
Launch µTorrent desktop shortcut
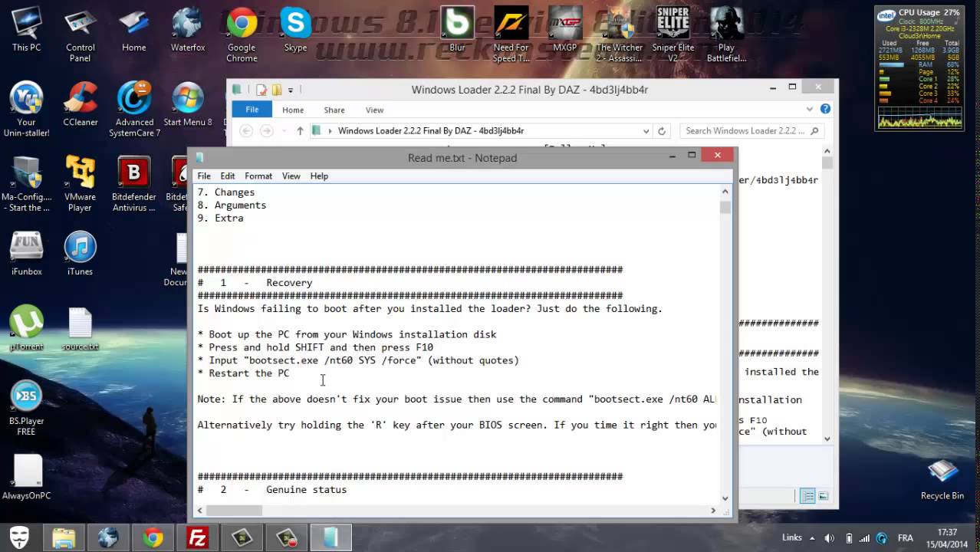[26, 329]
